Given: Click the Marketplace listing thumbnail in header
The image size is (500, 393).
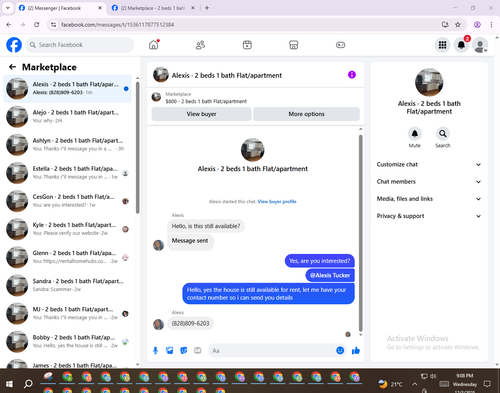Looking at the screenshot, I should [x=156, y=97].
